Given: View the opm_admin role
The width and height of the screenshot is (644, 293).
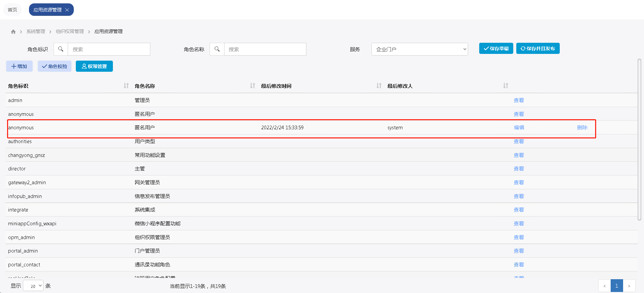Looking at the screenshot, I should (519, 237).
